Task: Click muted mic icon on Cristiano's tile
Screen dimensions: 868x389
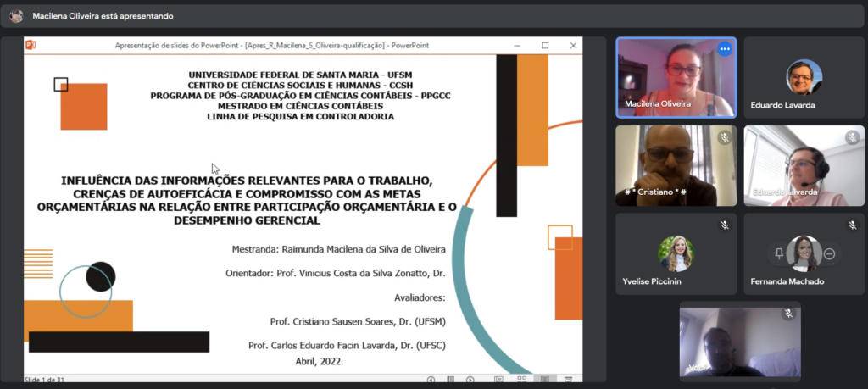Action: (x=724, y=137)
